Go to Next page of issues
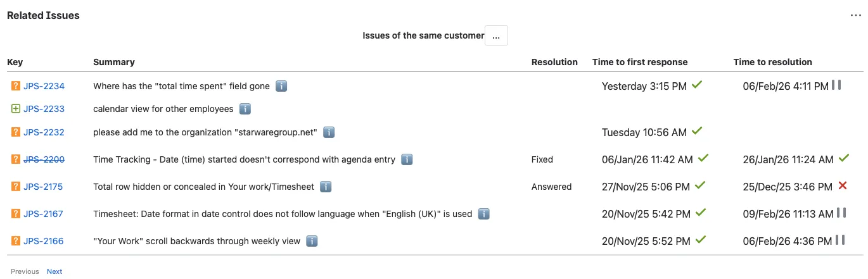This screenshot has width=868, height=279. coord(54,271)
